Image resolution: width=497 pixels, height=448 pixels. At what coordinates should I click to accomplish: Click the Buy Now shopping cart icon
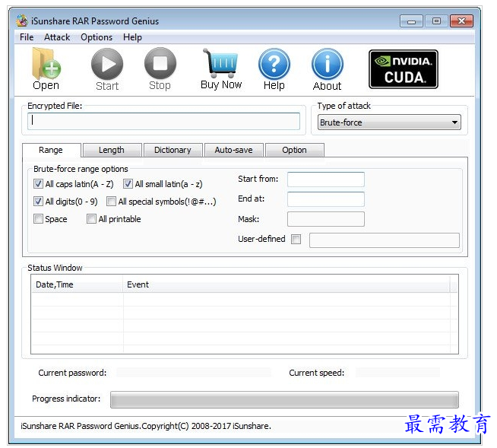pos(221,63)
